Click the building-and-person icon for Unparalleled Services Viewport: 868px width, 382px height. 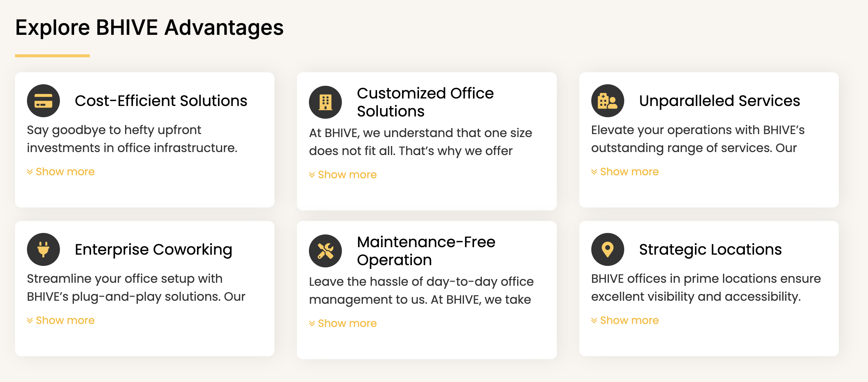tap(608, 101)
